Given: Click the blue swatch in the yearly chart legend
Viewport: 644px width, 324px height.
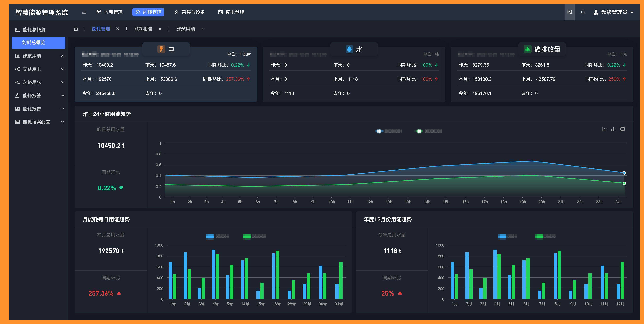Looking at the screenshot, I should coord(502,236).
